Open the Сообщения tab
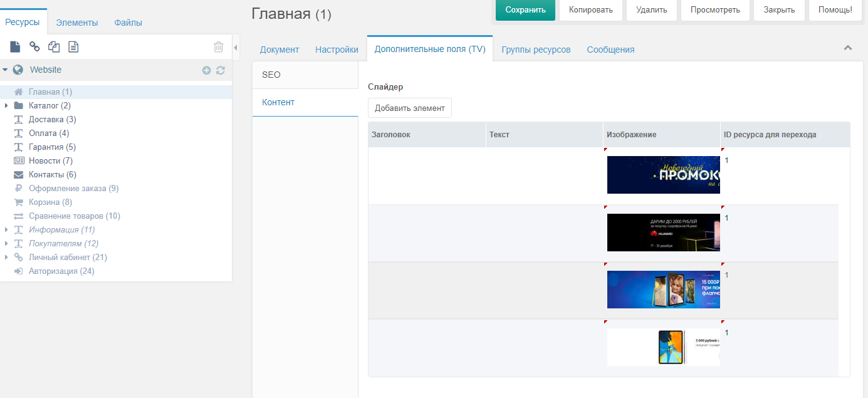868x398 pixels. click(x=611, y=50)
